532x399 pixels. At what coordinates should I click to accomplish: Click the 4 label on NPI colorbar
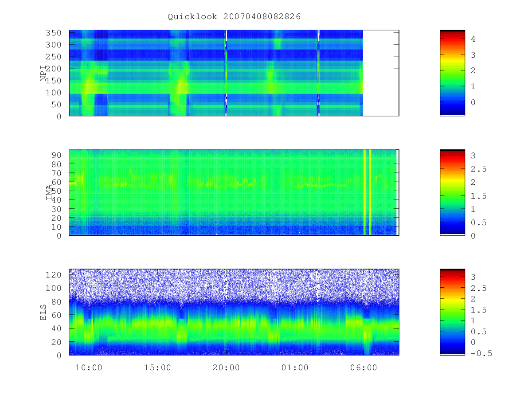tap(473, 39)
